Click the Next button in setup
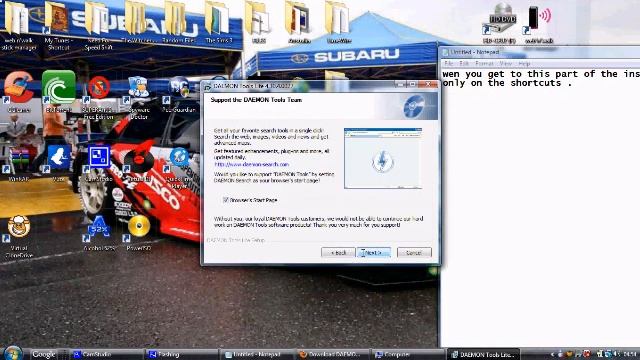Screen dimensions: 640x360 [373, 253]
